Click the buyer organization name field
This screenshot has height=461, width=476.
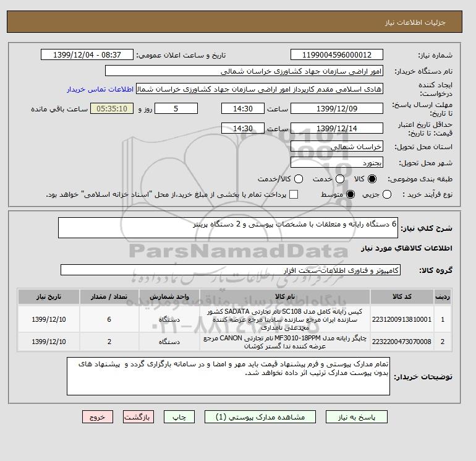244,71
